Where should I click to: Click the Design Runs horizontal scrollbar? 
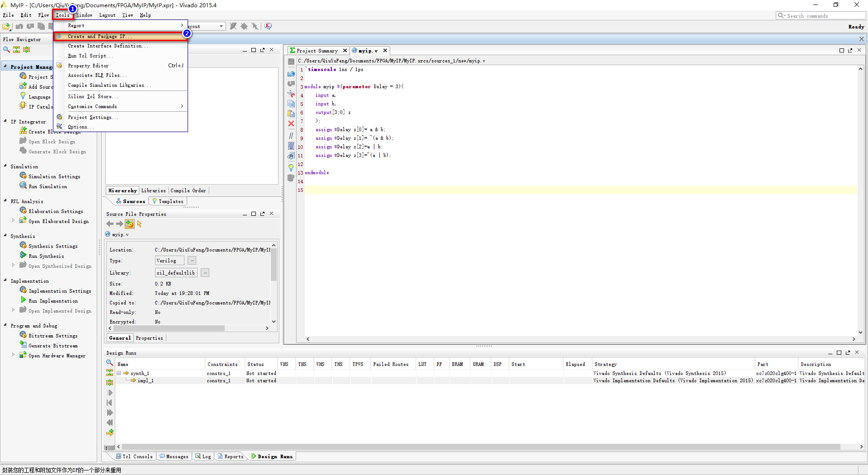tap(481, 446)
